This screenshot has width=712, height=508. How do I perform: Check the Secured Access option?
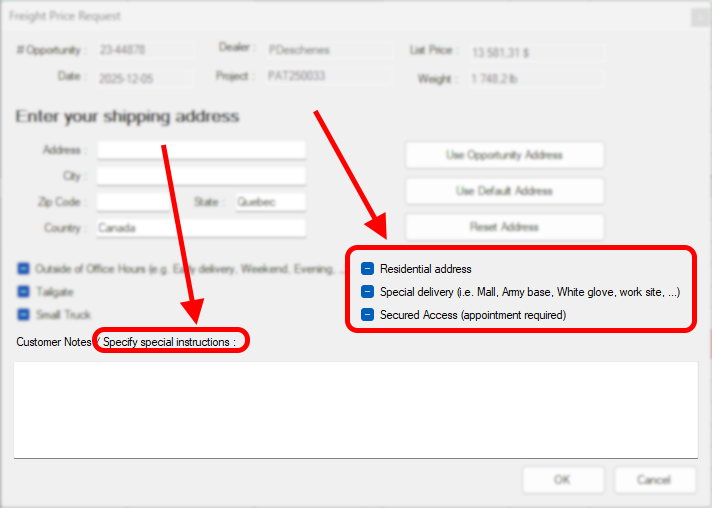click(367, 315)
